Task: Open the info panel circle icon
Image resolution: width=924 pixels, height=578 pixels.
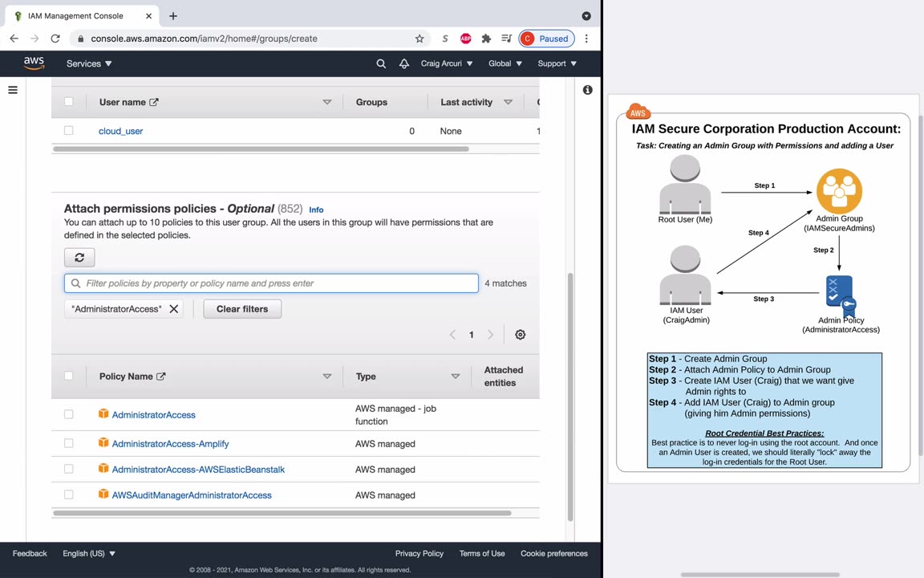Action: click(587, 90)
